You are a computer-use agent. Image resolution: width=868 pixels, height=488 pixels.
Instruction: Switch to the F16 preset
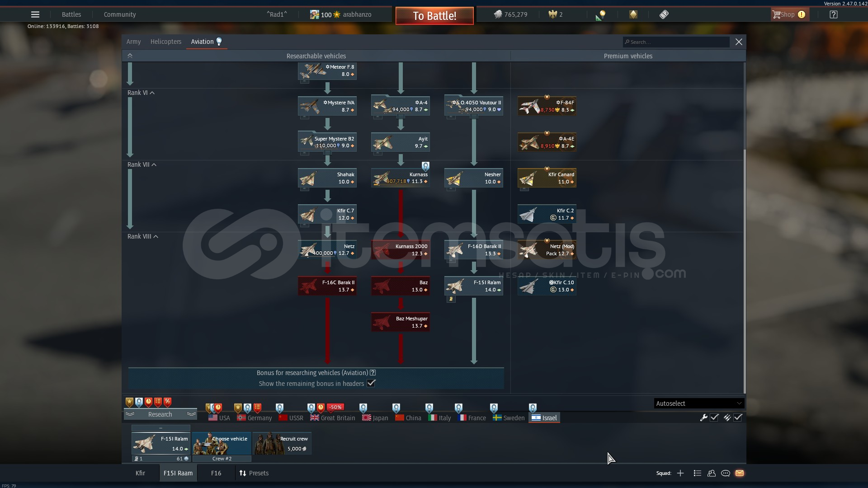pos(216,473)
